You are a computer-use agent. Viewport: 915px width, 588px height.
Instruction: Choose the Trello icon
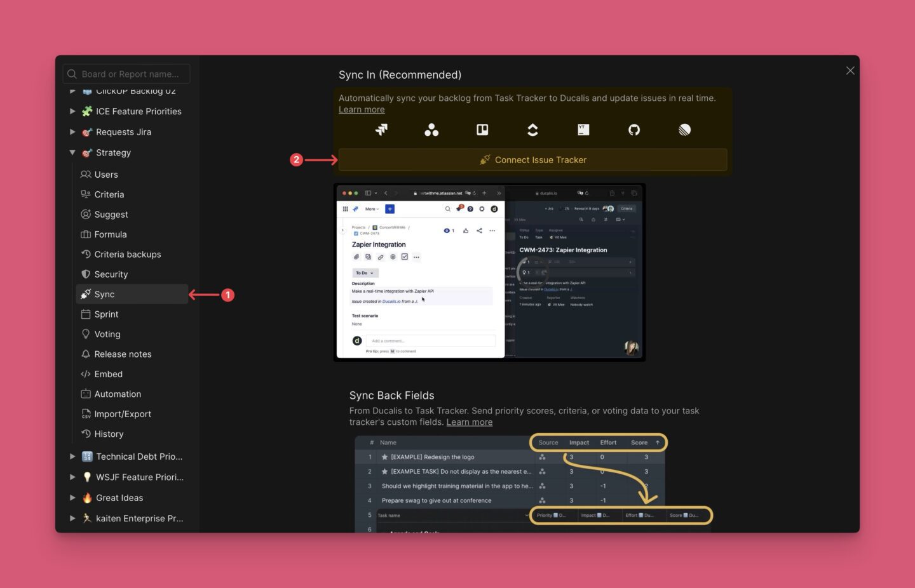point(482,130)
